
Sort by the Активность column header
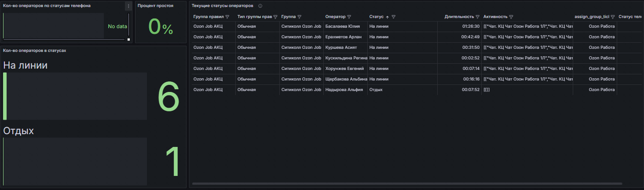coord(495,17)
